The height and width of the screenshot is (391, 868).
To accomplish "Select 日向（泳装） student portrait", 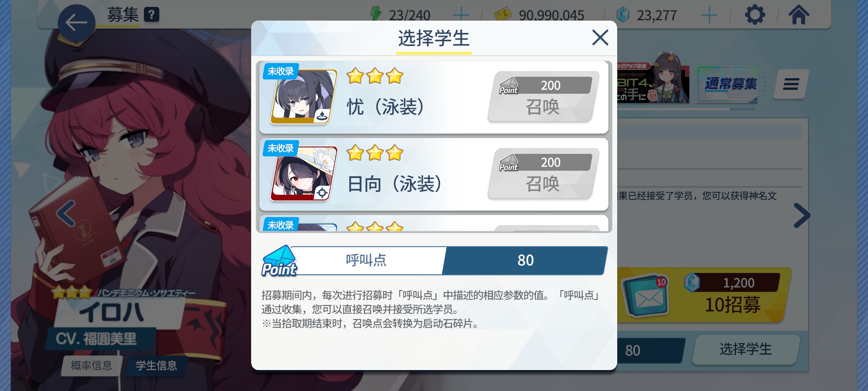I will point(303,174).
